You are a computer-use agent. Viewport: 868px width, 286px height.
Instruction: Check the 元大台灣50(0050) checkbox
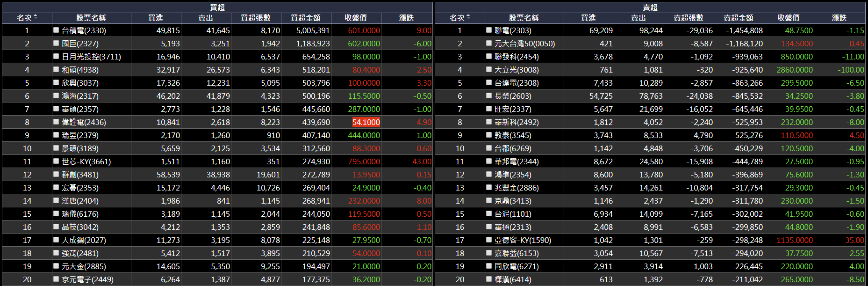[489, 43]
